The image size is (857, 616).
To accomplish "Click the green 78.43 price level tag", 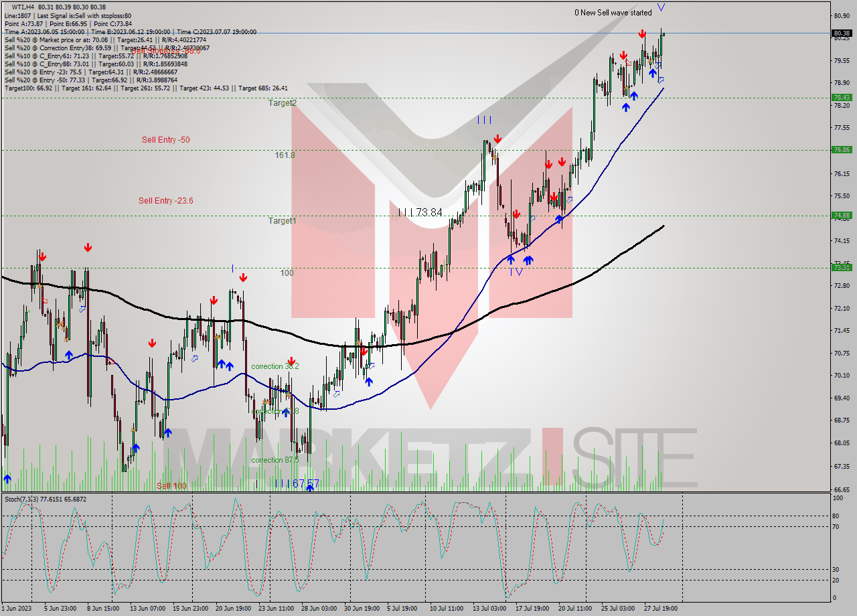I will tap(842, 97).
